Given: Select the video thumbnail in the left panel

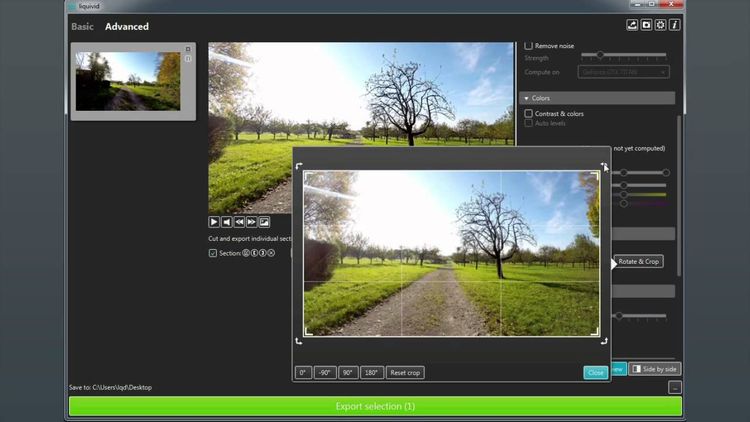Looking at the screenshot, I should click(x=128, y=81).
